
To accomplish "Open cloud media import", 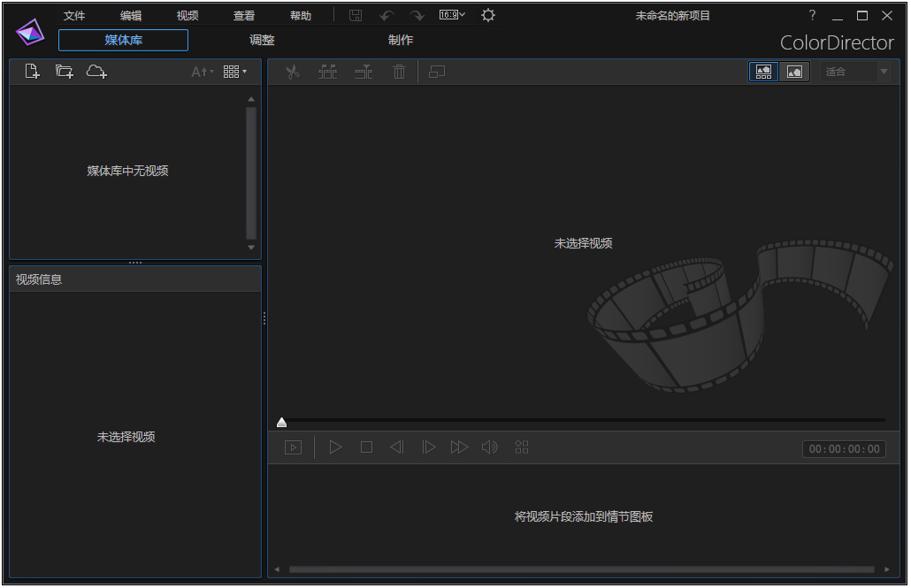I will (x=96, y=72).
